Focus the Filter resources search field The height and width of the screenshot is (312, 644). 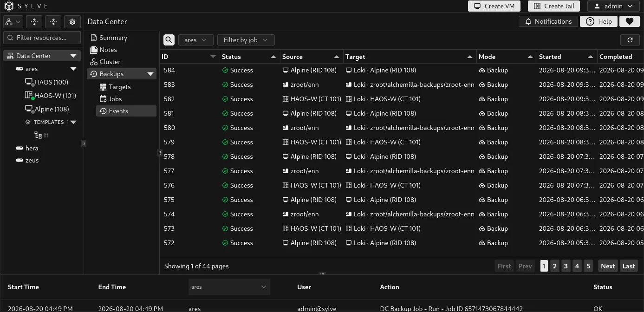[42, 38]
